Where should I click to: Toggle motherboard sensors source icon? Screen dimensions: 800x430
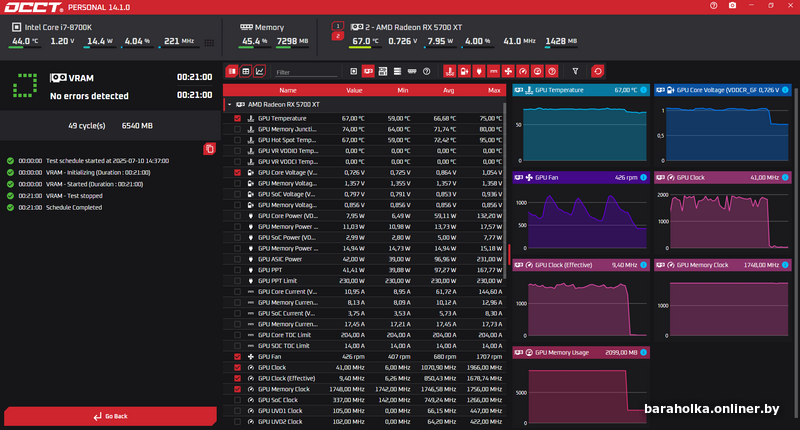383,71
